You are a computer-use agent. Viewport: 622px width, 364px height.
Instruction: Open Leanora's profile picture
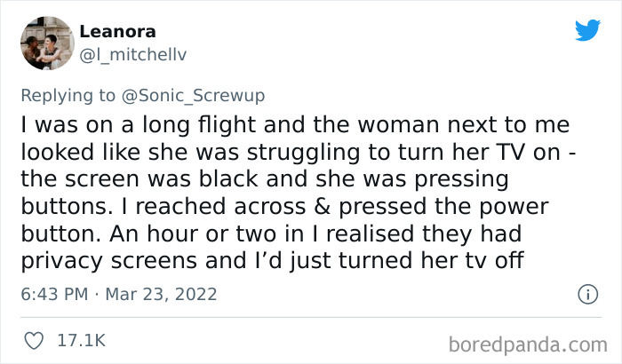click(45, 43)
